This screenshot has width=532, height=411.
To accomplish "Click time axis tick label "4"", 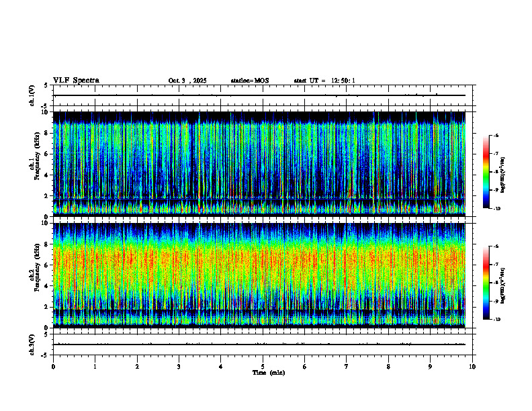I will pos(221,367).
